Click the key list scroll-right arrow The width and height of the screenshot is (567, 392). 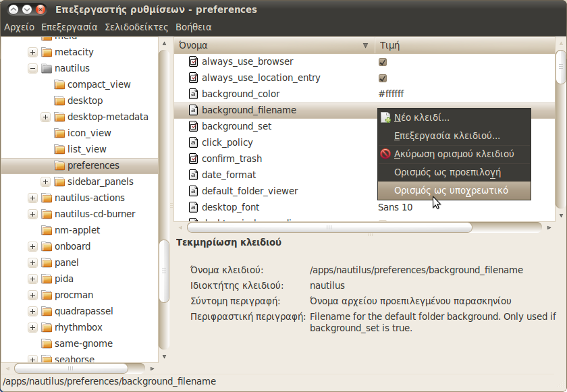click(x=549, y=227)
